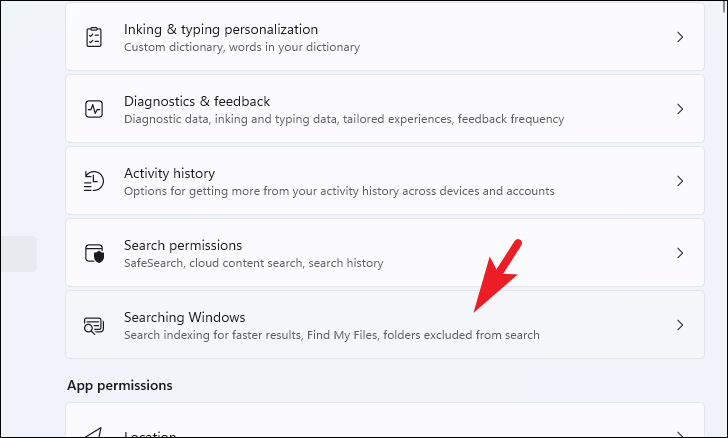Open the Searching Windows title
The height and width of the screenshot is (438, 728).
(185, 317)
